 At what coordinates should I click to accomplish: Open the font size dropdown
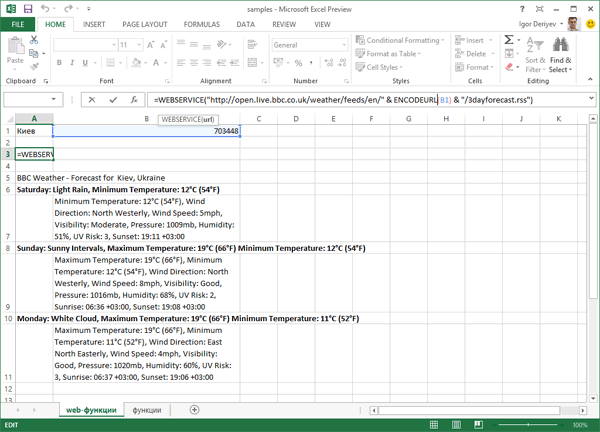(139, 45)
